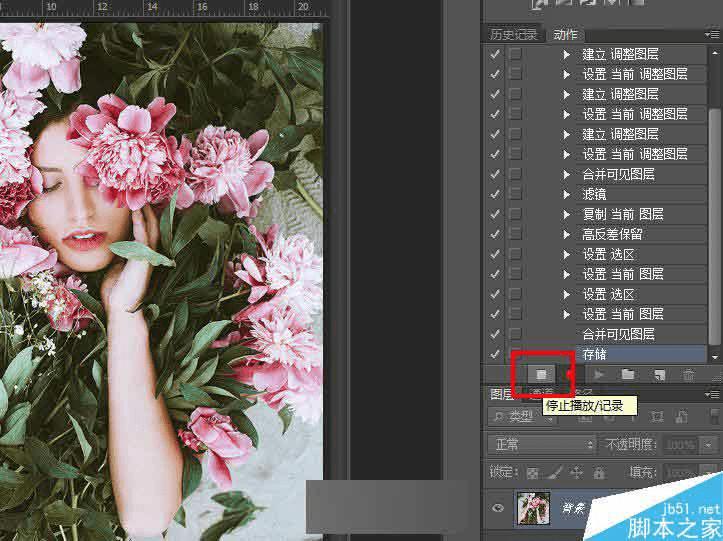Open the 正常 blend mode dropdown
The height and width of the screenshot is (541, 723).
pyautogui.click(x=540, y=445)
